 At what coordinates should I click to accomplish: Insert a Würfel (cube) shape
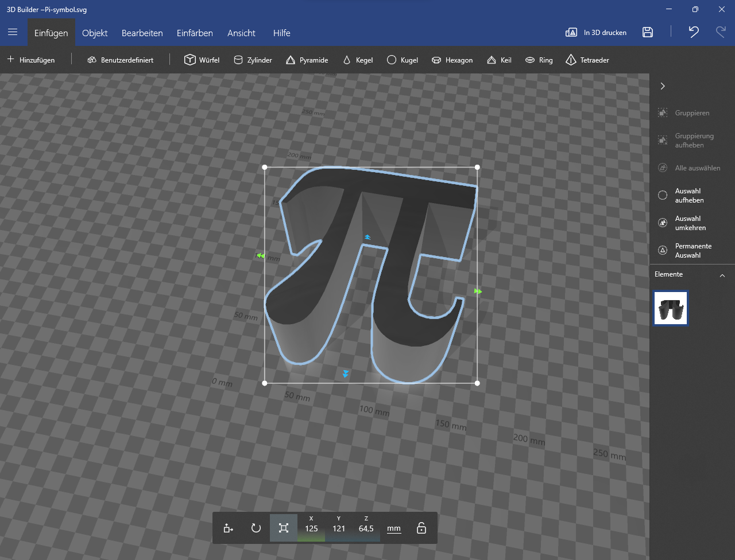coord(202,60)
